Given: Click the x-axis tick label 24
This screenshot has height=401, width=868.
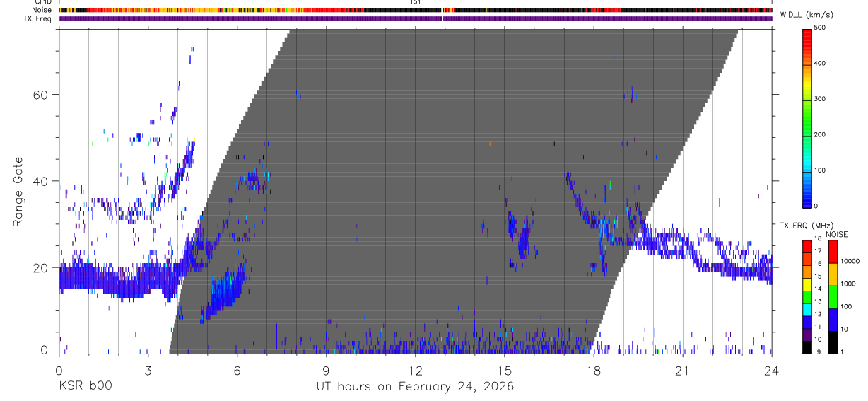Looking at the screenshot, I should (x=771, y=371).
